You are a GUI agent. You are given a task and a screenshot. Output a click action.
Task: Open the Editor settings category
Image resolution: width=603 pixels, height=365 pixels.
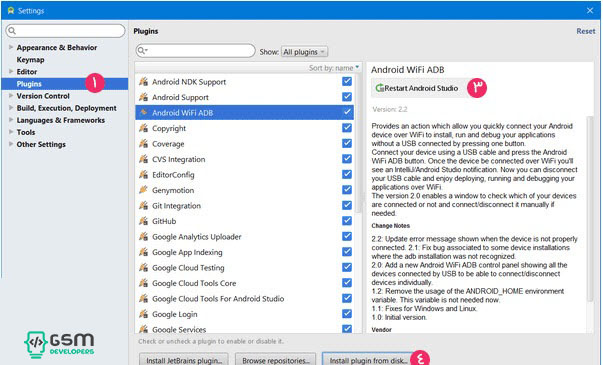[x=27, y=72]
